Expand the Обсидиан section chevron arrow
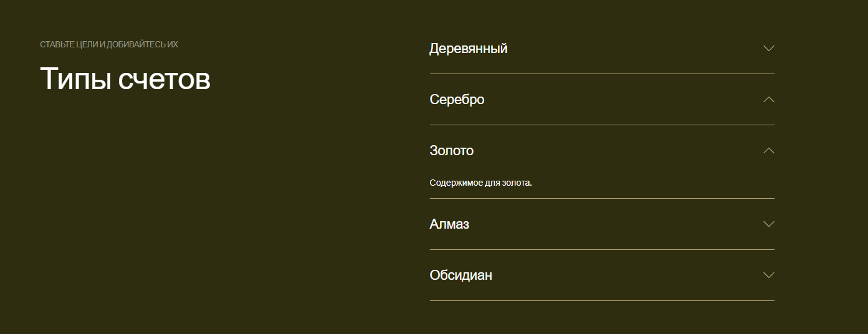The image size is (868, 334). pyautogui.click(x=768, y=275)
